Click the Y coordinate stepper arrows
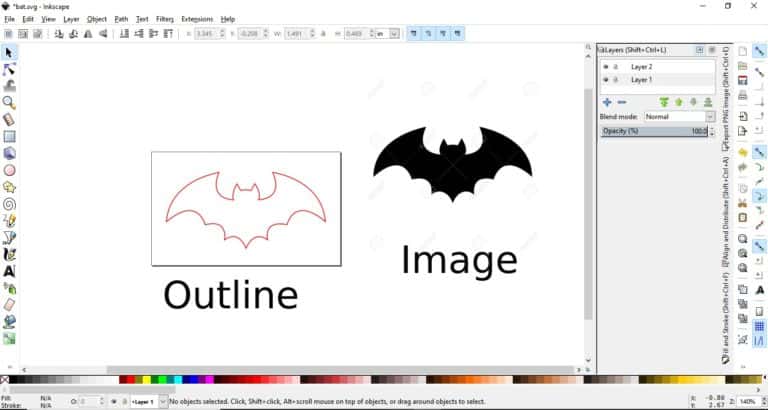Viewport: 768px width, 410px height. pos(265,34)
